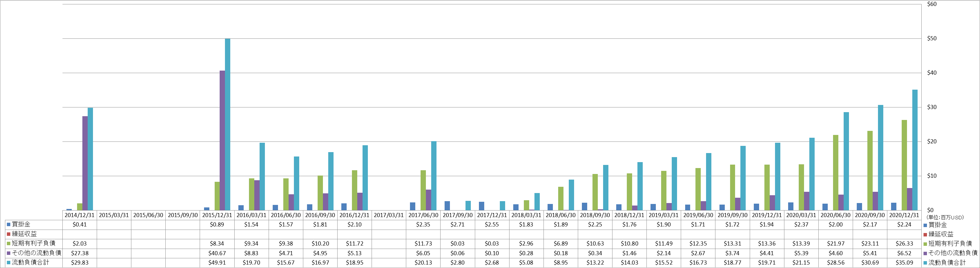Screen dimensions: 980x268
Task: Select the 繰延収益 entry in the right-side chart legend
Action: (x=938, y=234)
